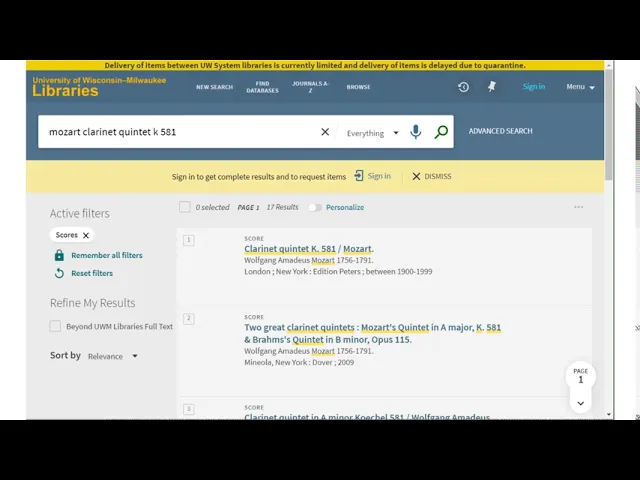
Task: Open Journals A-Z in navigation
Action: pos(310,87)
